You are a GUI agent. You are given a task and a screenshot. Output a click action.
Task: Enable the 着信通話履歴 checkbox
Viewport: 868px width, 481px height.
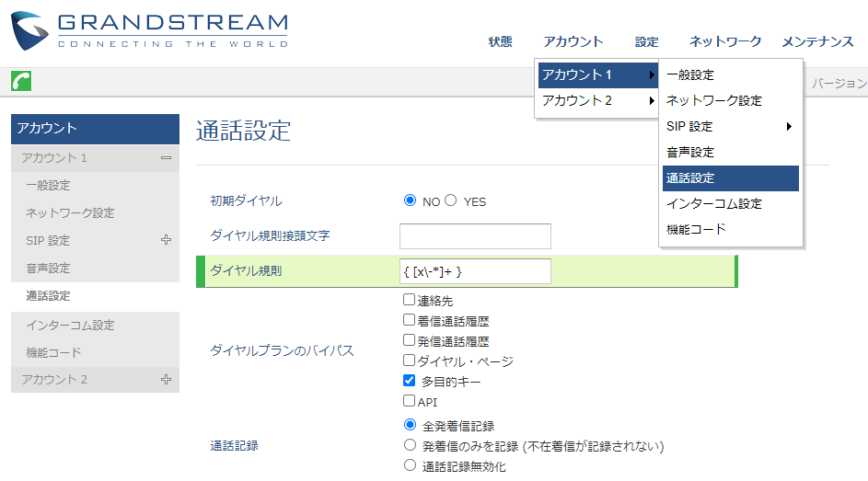[409, 320]
